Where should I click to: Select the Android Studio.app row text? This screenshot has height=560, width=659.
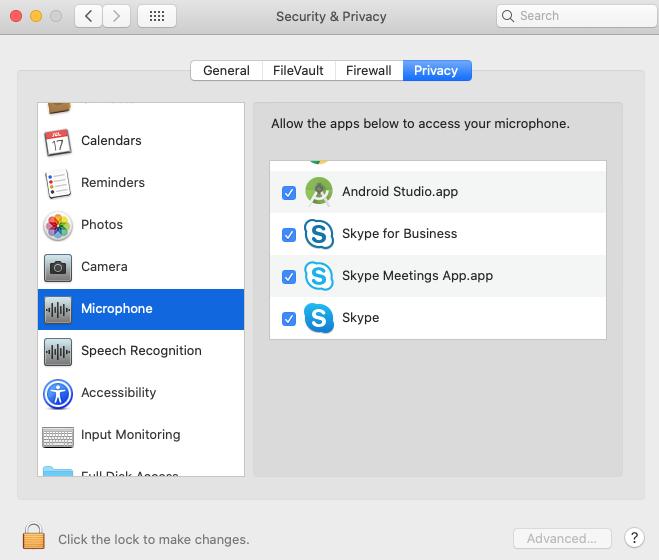point(400,192)
